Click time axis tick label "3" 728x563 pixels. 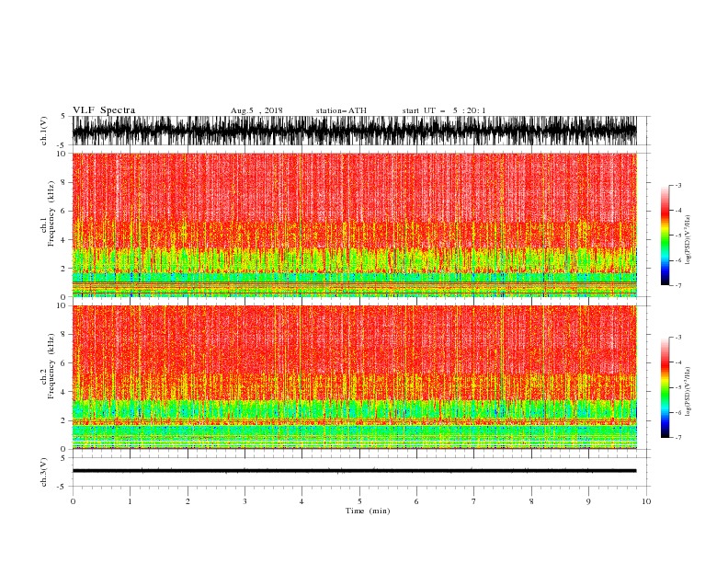tap(245, 501)
